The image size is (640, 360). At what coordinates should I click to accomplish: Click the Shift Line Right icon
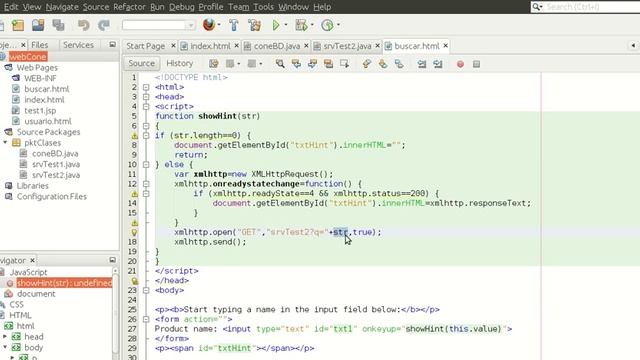pos(438,64)
